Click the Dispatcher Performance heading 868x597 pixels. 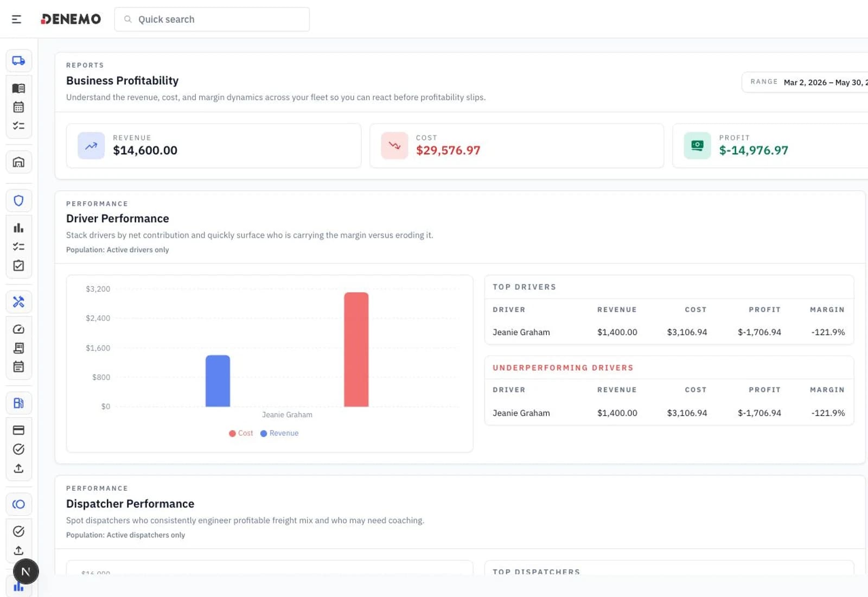click(x=130, y=504)
